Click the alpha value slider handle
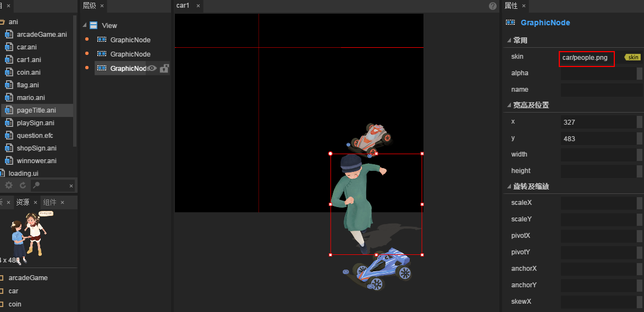 click(x=639, y=74)
